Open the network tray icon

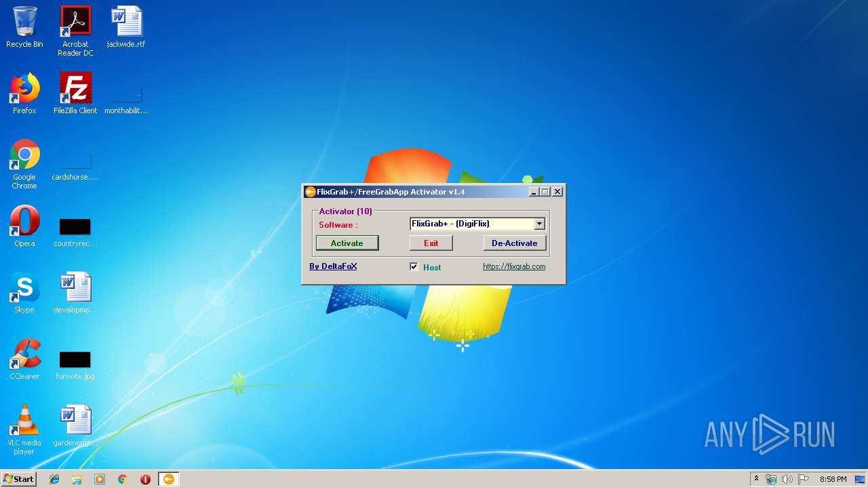(771, 479)
